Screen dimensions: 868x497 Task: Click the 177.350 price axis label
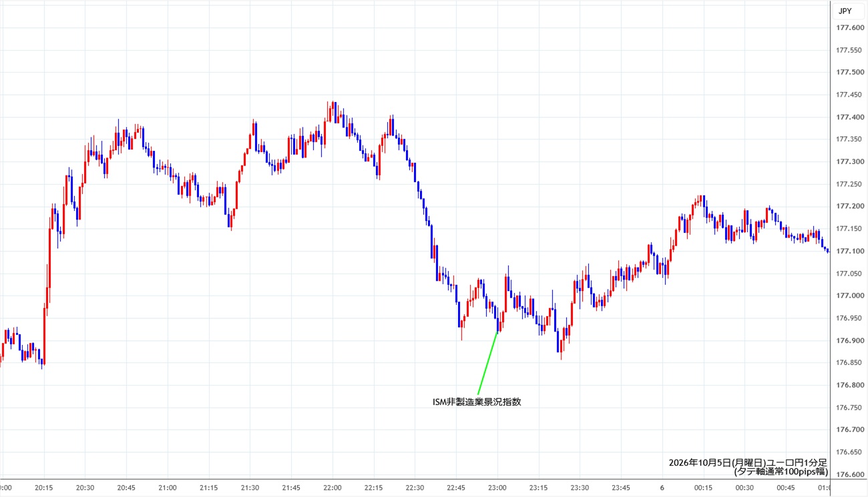click(x=851, y=139)
